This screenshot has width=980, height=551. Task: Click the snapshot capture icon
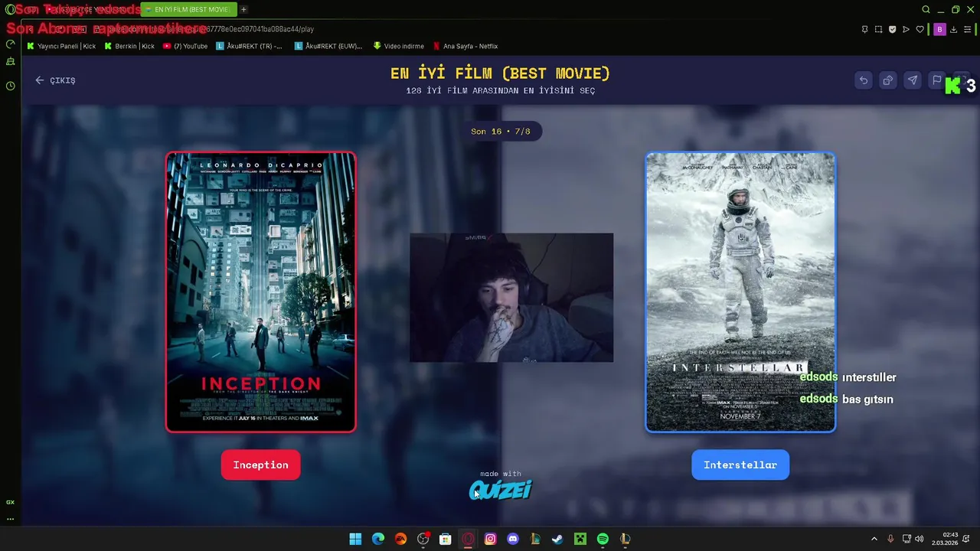click(x=878, y=29)
